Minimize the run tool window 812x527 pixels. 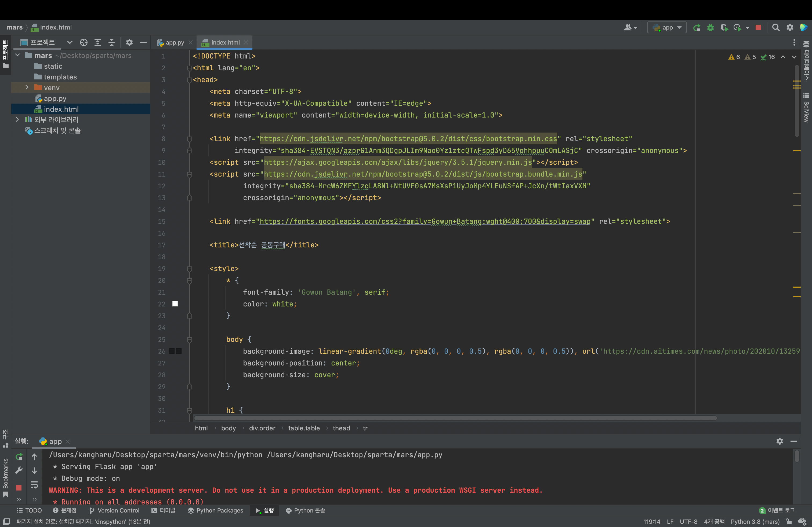[793, 441]
